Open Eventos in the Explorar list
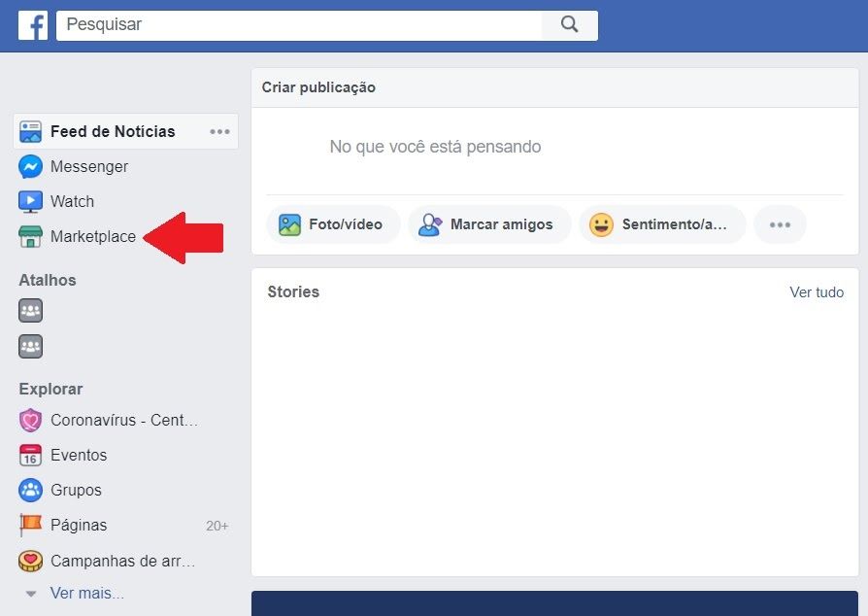Image resolution: width=868 pixels, height=616 pixels. [79, 456]
